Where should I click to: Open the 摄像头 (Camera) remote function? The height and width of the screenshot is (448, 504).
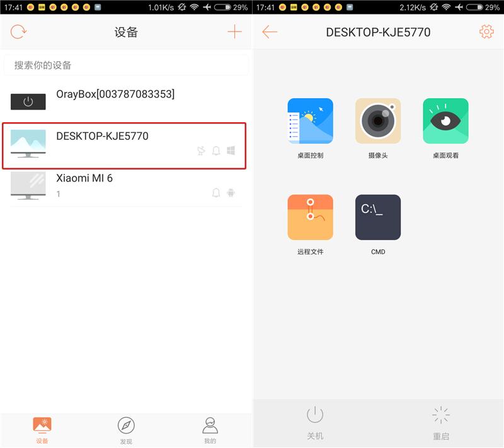[x=378, y=121]
